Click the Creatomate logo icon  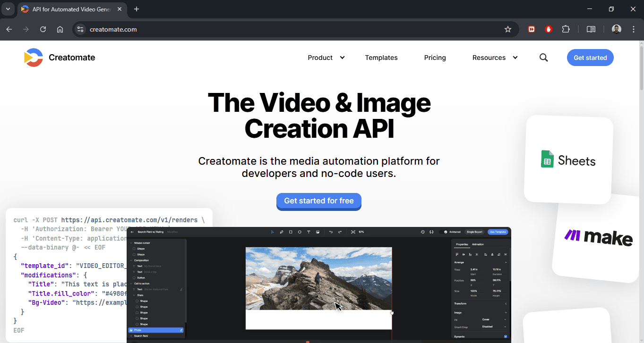coord(34,58)
